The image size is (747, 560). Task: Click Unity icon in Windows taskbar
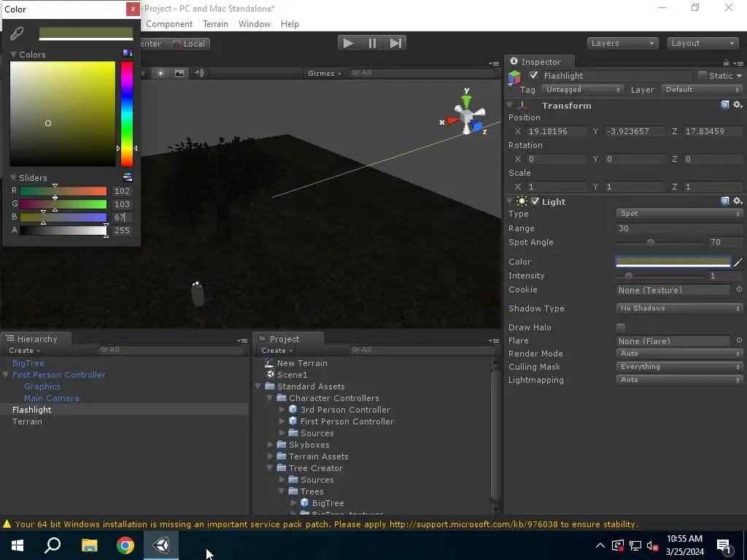point(161,545)
